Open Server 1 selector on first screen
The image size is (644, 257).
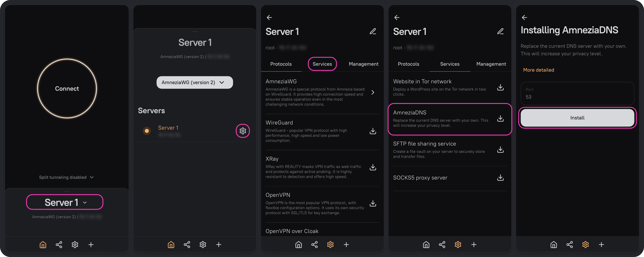coord(65,202)
